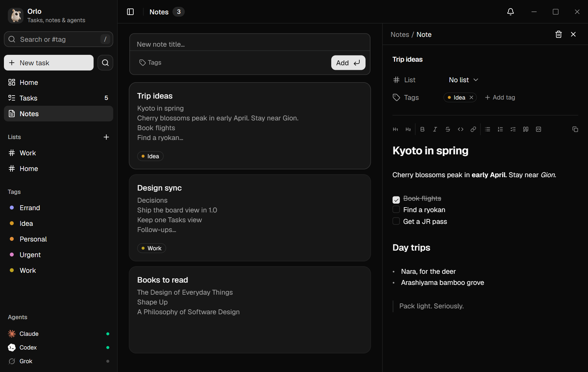Uncheck the Book flights checkbox

396,200
